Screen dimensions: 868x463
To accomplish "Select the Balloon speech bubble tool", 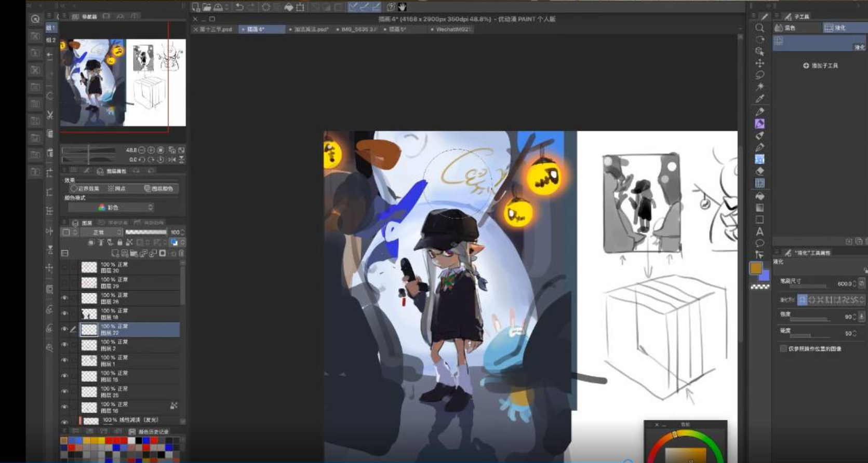I will pos(759,243).
